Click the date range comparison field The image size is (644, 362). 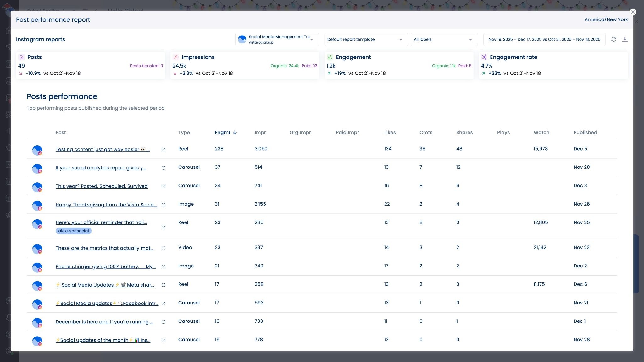pos(545,39)
